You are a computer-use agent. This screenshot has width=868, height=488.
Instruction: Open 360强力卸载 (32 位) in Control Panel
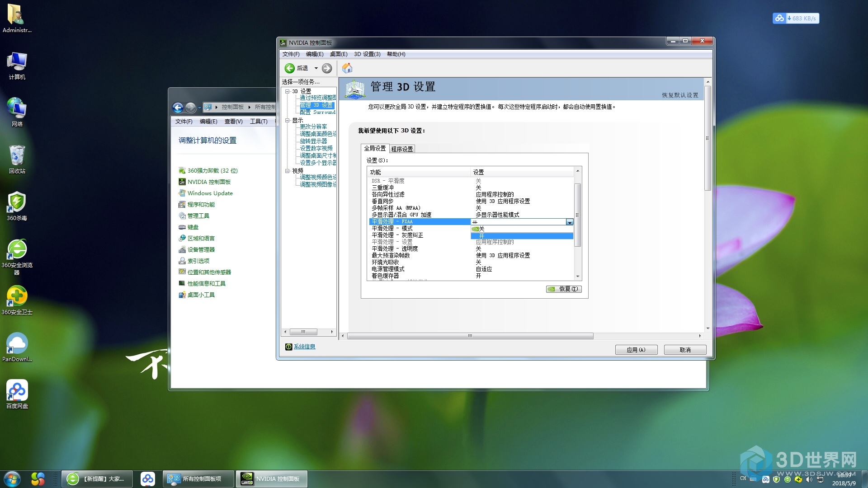point(212,170)
